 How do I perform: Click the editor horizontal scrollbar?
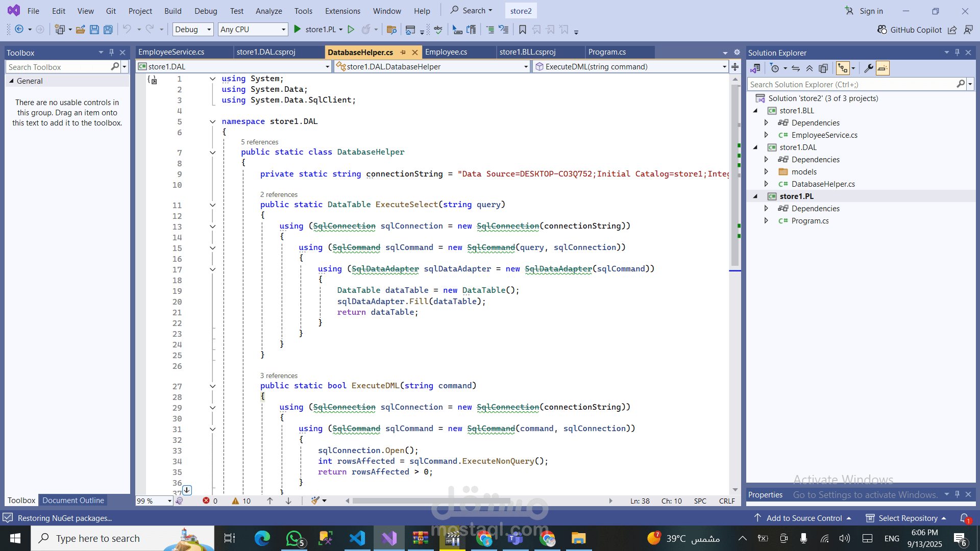pos(431,501)
